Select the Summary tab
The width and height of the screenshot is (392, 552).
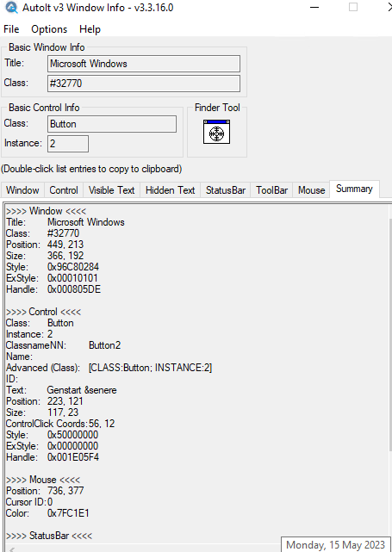click(x=354, y=189)
